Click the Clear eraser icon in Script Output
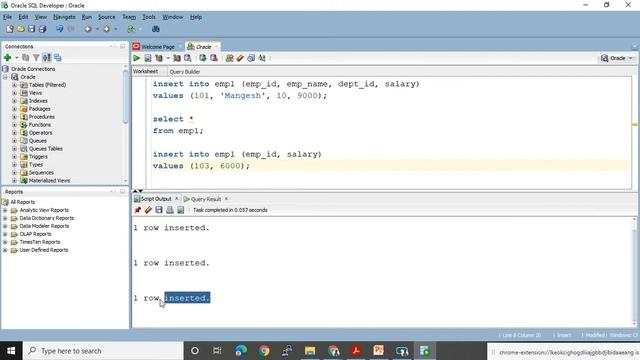 [x=148, y=210]
